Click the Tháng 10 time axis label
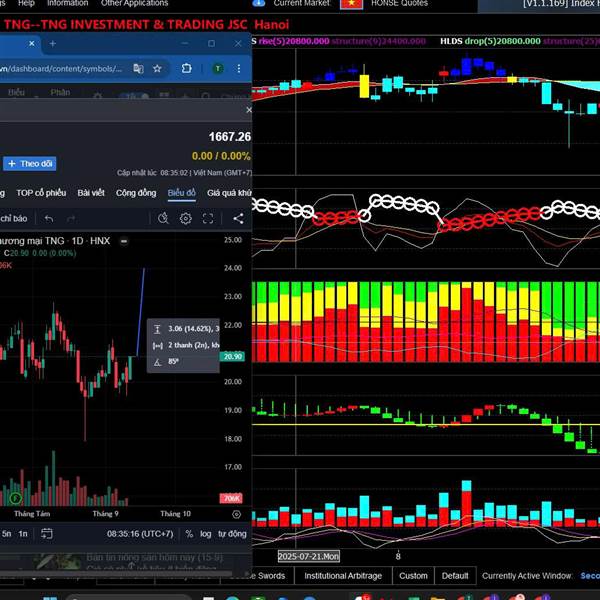This screenshot has width=600, height=600. tap(175, 514)
